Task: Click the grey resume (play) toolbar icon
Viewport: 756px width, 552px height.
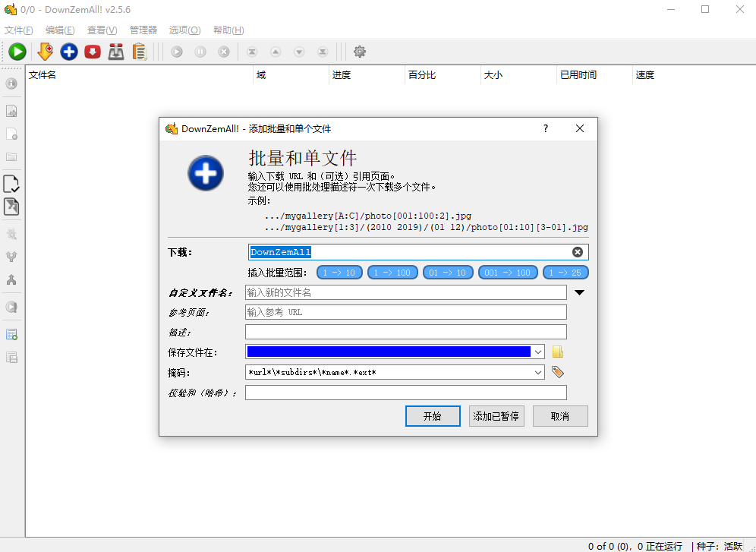Action: point(177,52)
